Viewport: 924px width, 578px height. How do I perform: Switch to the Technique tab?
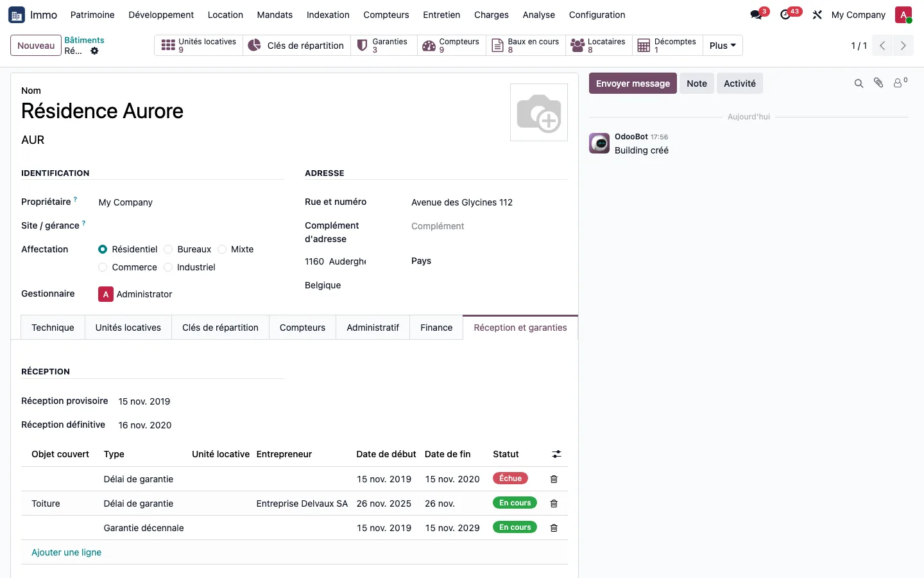(53, 328)
